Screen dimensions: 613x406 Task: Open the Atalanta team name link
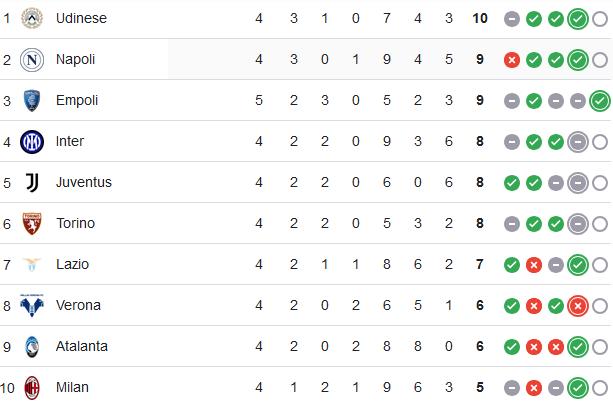tap(82, 346)
